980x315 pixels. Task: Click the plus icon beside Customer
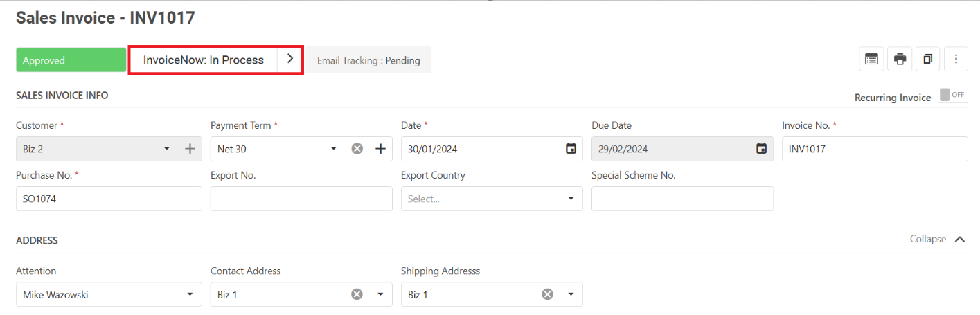click(x=190, y=149)
